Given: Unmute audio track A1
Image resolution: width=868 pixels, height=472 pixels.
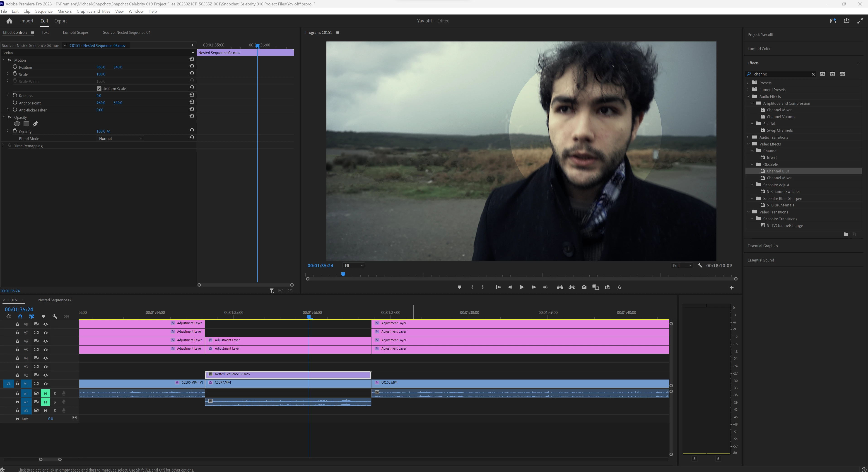Looking at the screenshot, I should pyautogui.click(x=46, y=393).
